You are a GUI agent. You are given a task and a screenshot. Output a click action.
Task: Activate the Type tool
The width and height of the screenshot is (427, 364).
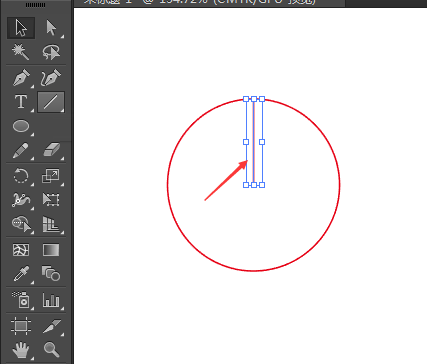tap(21, 102)
